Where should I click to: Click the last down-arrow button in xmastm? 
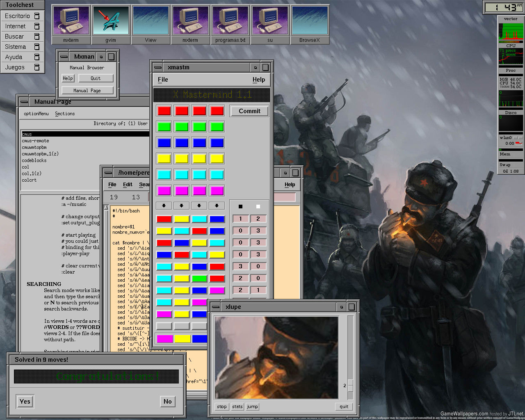point(217,205)
